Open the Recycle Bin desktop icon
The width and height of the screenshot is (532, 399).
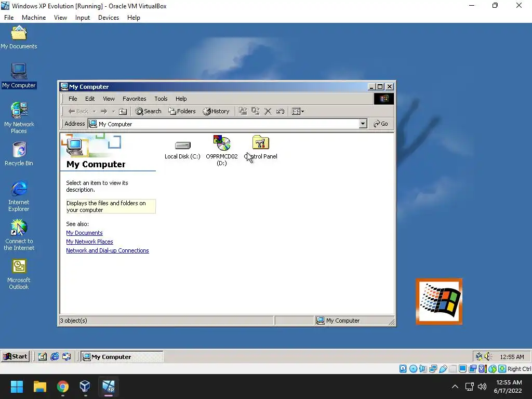[19, 154]
